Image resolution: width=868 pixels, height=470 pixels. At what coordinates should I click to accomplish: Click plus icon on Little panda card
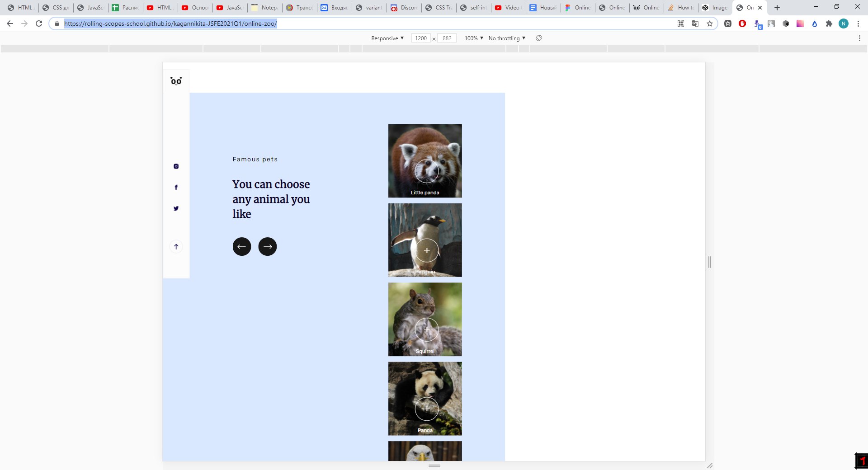pyautogui.click(x=427, y=171)
